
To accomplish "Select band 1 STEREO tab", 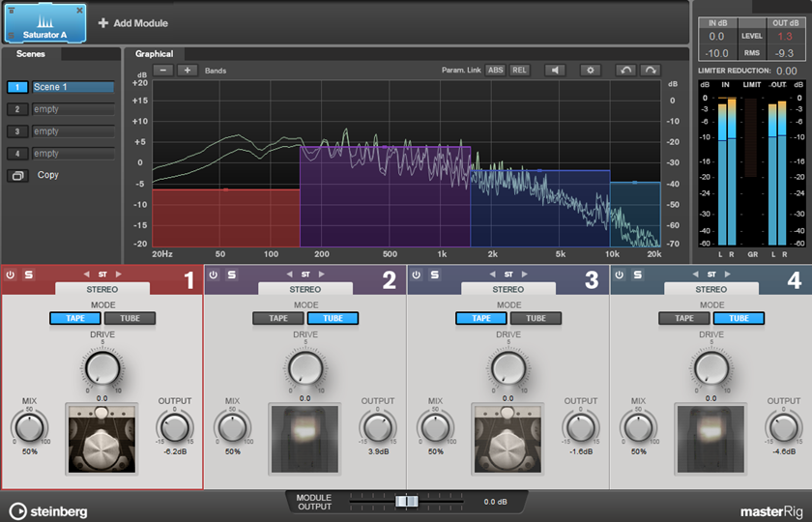I will pyautogui.click(x=102, y=289).
